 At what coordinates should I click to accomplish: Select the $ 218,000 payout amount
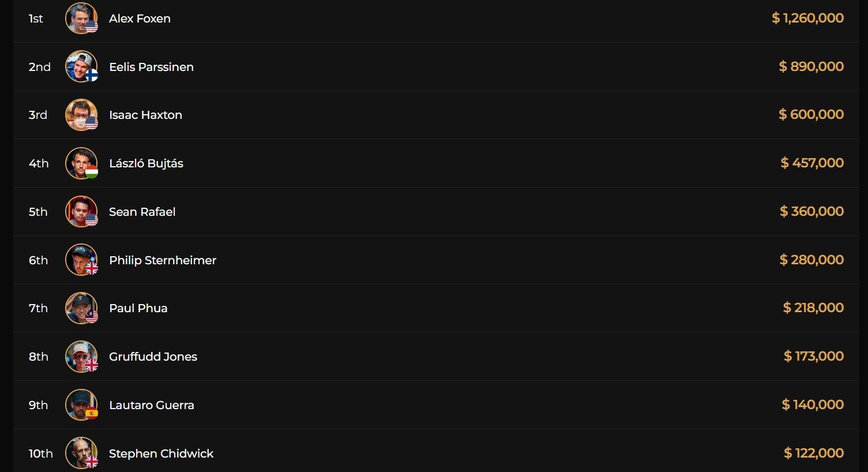[x=813, y=308]
